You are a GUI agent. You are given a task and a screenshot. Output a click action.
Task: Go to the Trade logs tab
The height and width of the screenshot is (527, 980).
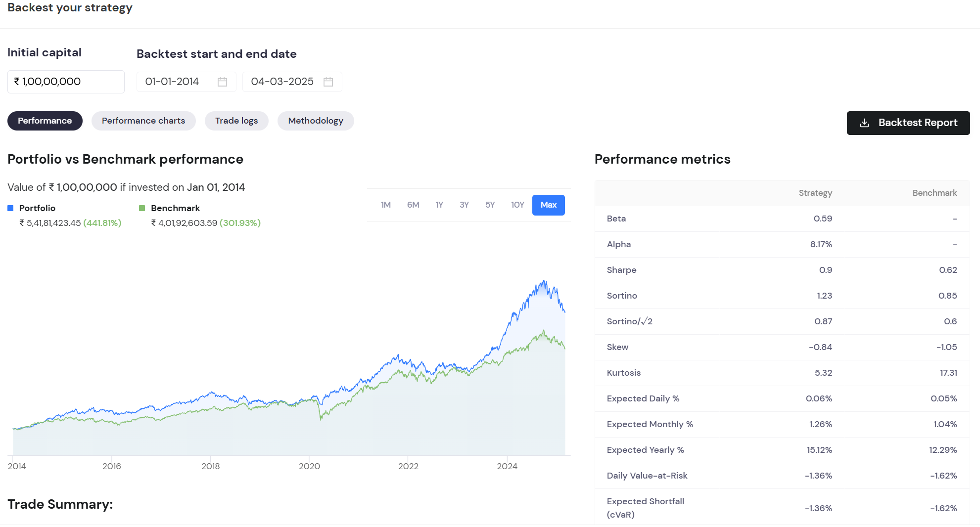point(236,121)
